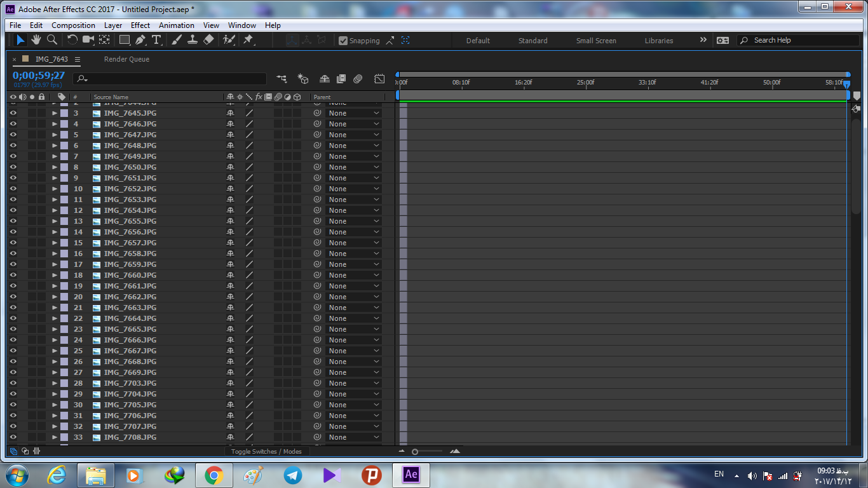868x488 pixels.
Task: Select the Zoom magnifier tool
Action: click(x=52, y=39)
